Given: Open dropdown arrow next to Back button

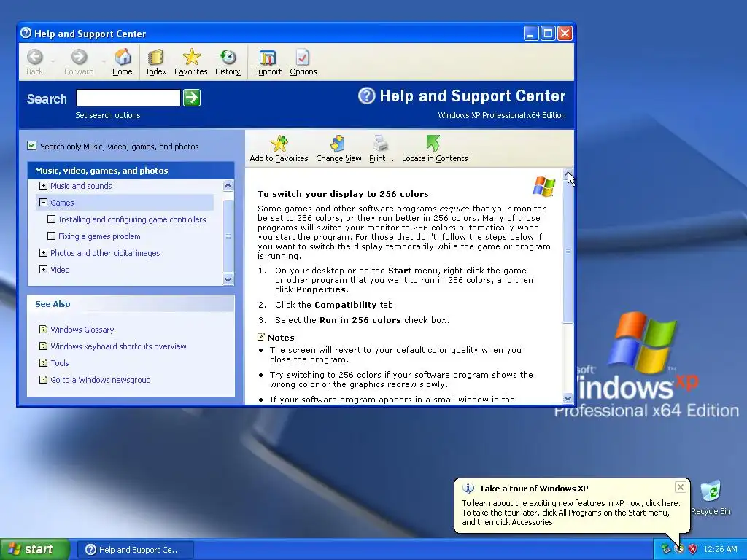Looking at the screenshot, I should click(x=53, y=61).
